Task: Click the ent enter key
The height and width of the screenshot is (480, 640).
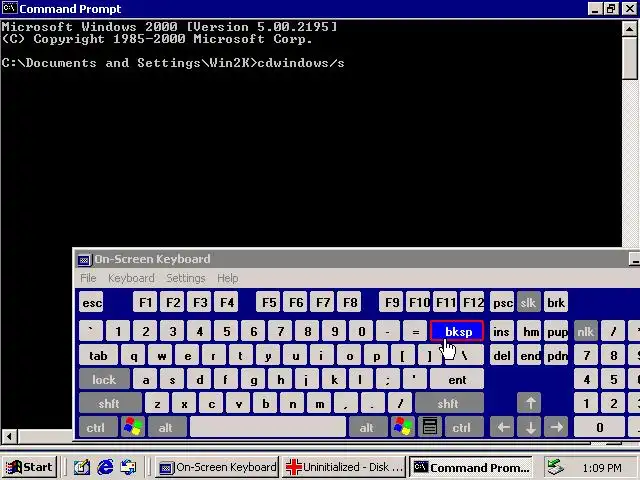Action: (x=457, y=379)
